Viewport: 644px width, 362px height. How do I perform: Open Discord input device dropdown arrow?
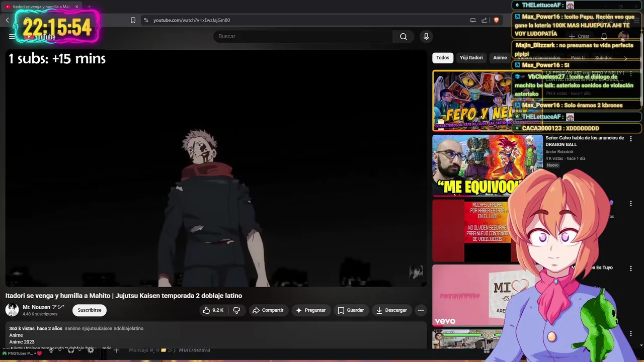(x=59, y=350)
